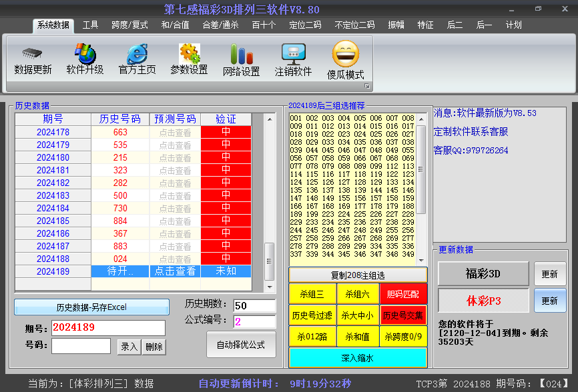Open the 后一 tab
The image size is (578, 392).
(484, 25)
